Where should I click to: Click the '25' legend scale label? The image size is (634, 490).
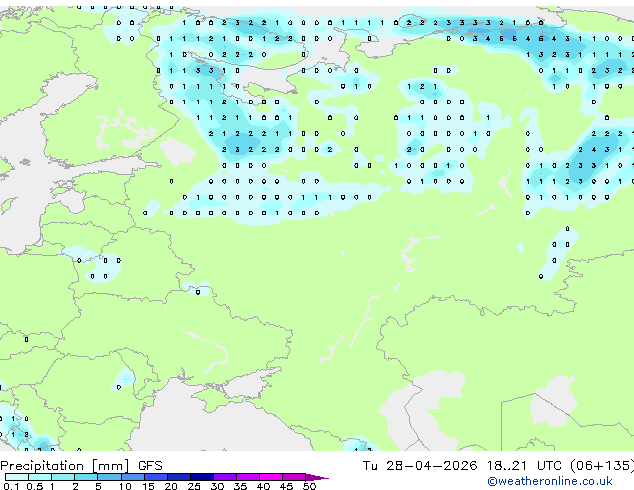[194, 486]
